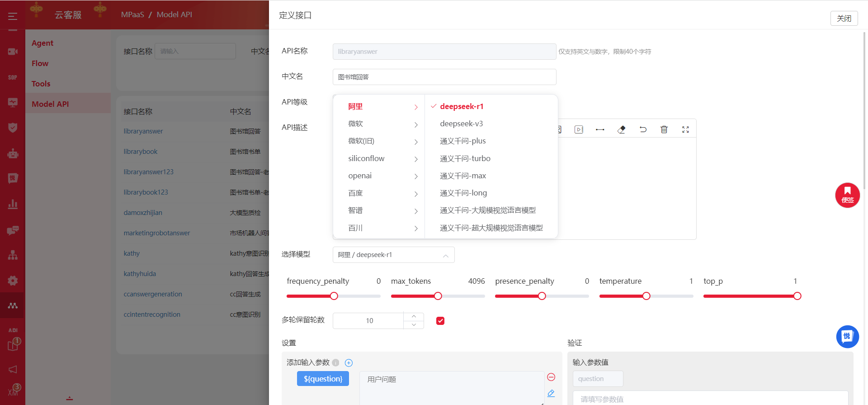Open the monitor screen icon in sidebar

[x=13, y=103]
